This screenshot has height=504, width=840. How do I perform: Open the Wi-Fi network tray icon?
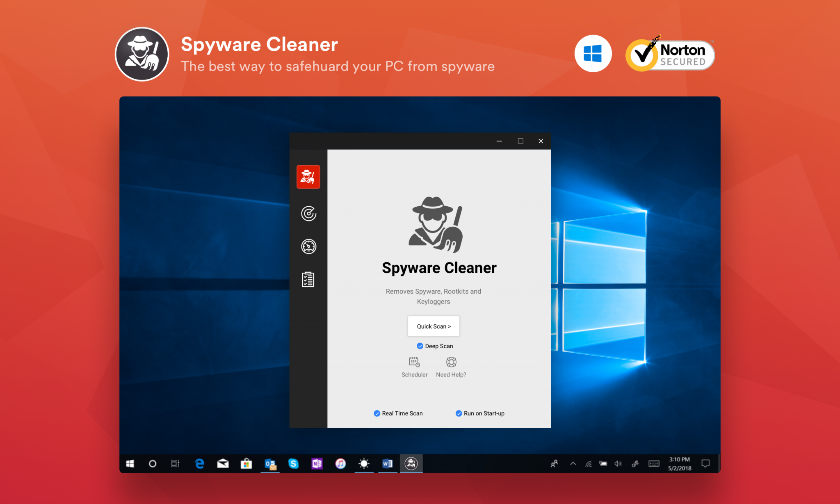coord(588,464)
